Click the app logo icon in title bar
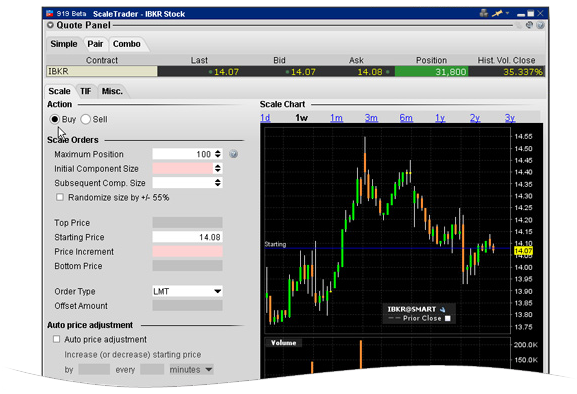Screen dimensions: 577x394 pos(50,14)
